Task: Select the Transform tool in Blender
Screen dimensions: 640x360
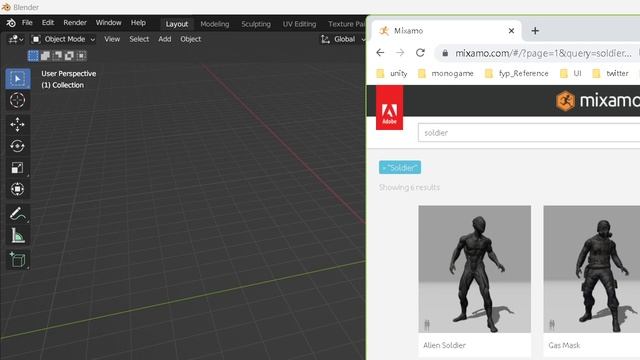Action: (x=18, y=189)
